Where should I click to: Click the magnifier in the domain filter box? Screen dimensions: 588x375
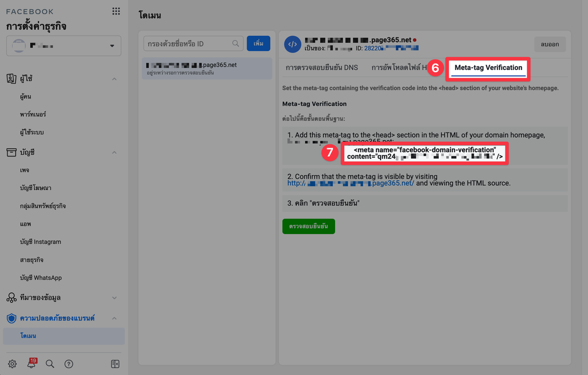[x=236, y=43]
